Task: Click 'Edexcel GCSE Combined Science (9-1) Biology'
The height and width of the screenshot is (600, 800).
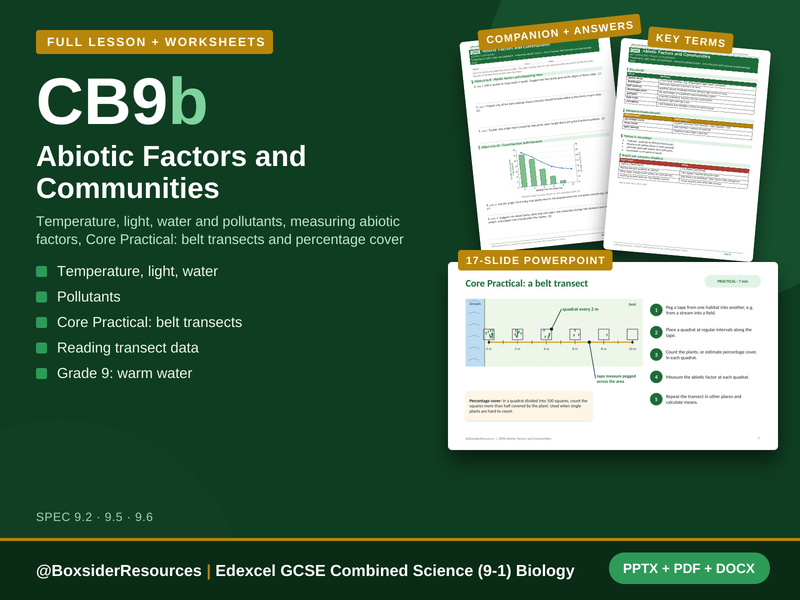Action: coord(395,570)
